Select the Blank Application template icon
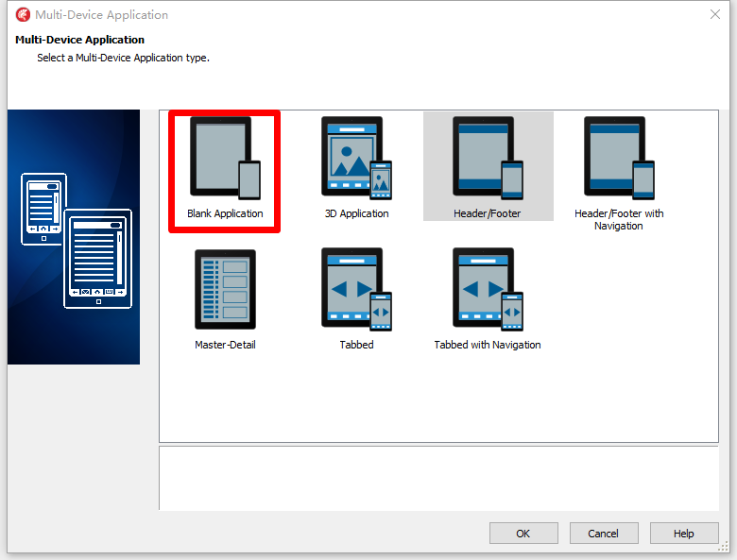Image resolution: width=737 pixels, height=560 pixels. pos(225,158)
